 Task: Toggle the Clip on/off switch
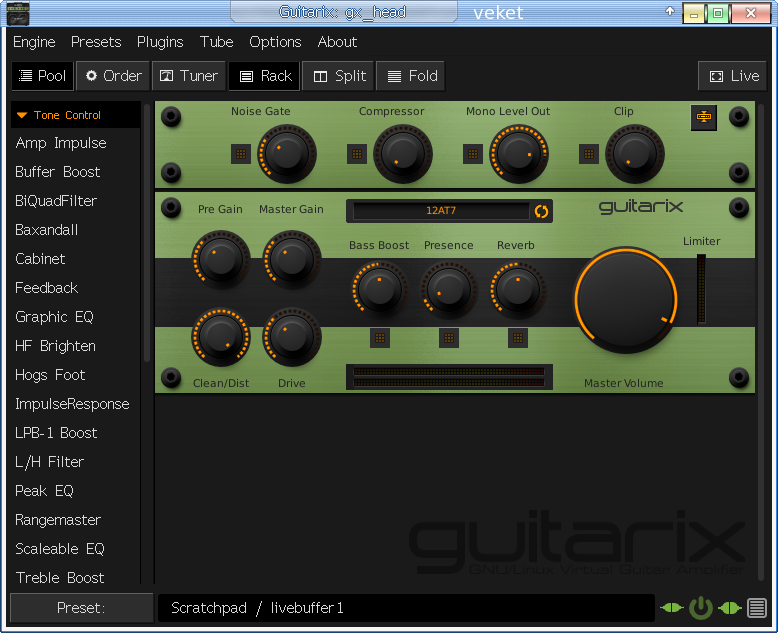point(589,154)
